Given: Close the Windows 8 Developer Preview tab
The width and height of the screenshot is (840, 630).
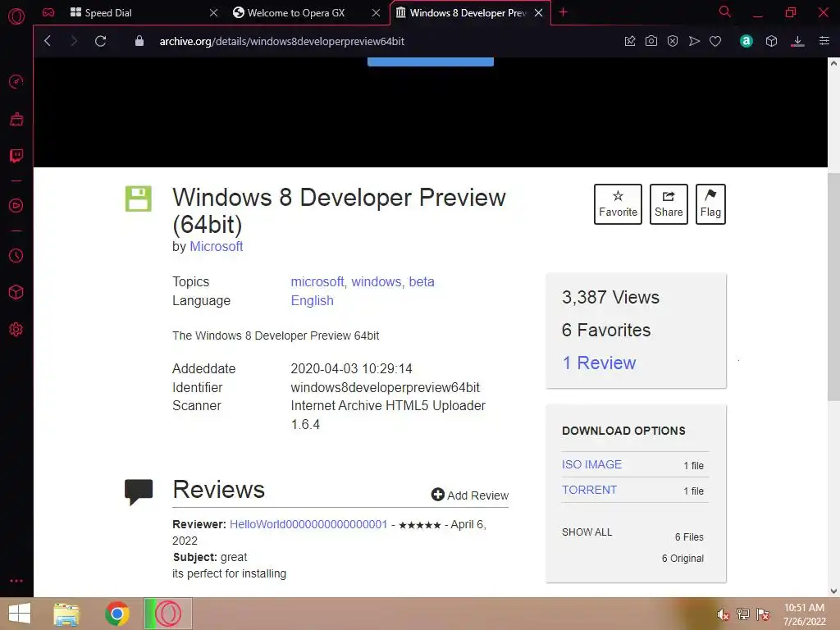Looking at the screenshot, I should point(539,13).
